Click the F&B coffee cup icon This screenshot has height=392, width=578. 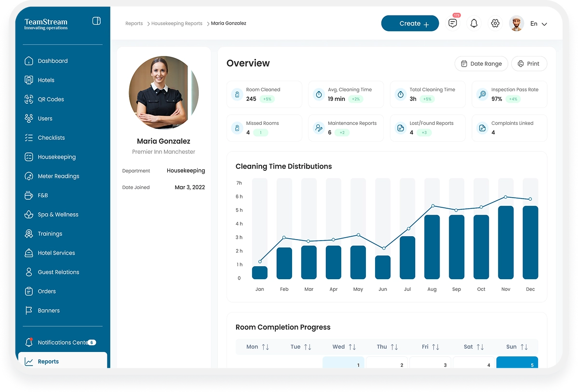coord(29,195)
